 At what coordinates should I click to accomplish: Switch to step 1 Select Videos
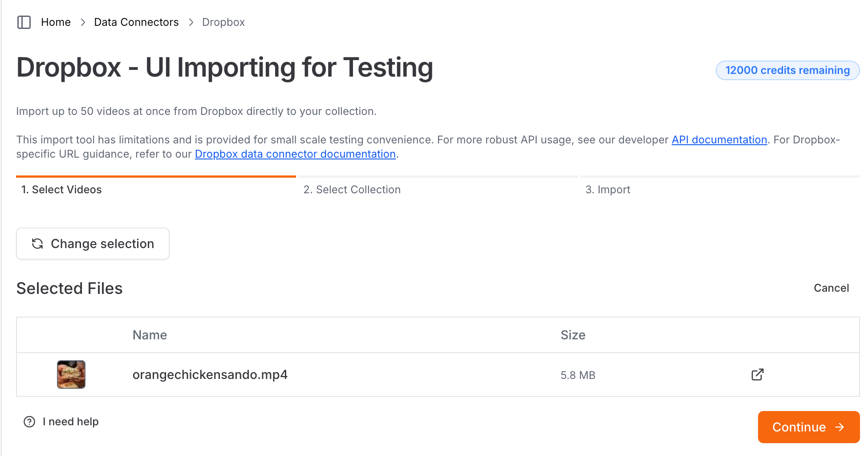[61, 190]
